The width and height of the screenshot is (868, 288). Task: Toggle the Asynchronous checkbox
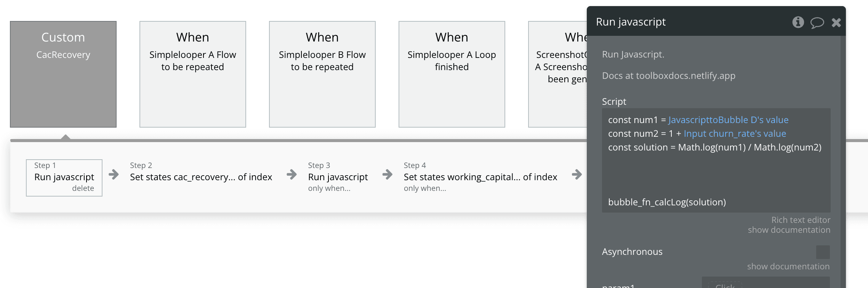click(823, 252)
